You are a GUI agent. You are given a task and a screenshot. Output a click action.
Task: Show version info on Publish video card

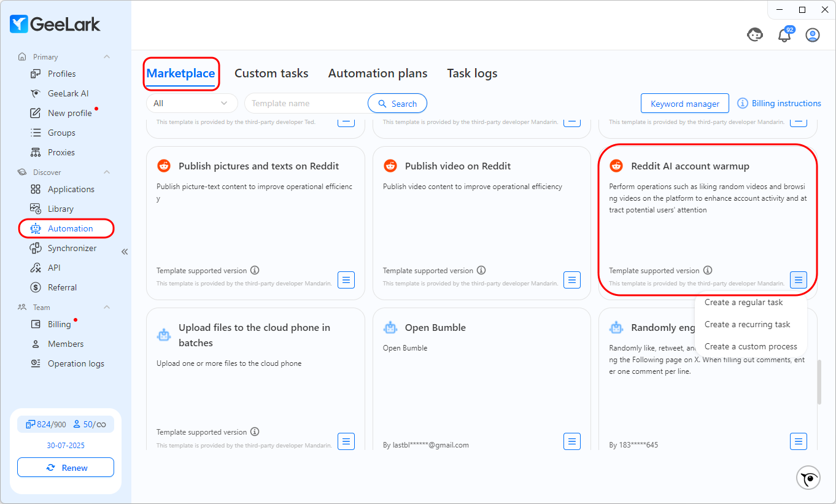coord(481,270)
